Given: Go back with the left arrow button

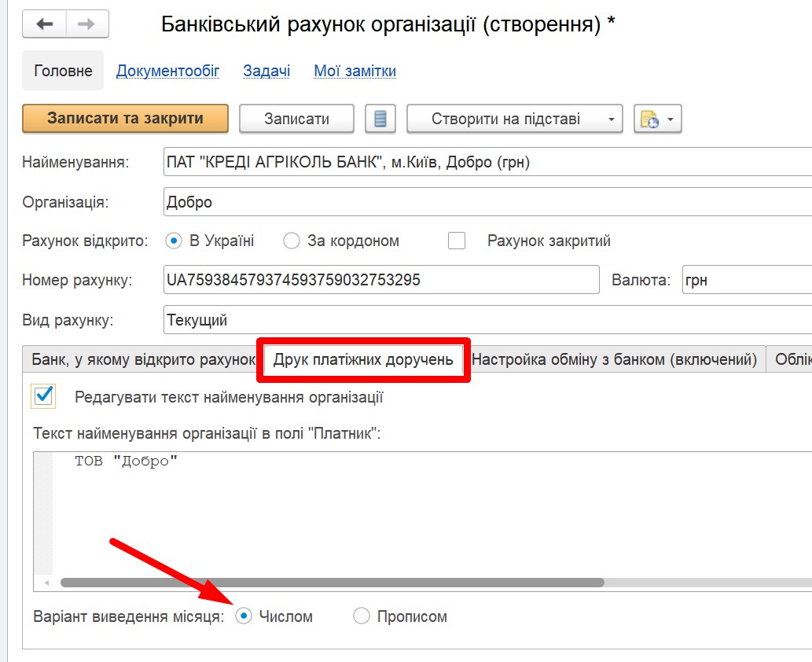Looking at the screenshot, I should click(x=45, y=24).
